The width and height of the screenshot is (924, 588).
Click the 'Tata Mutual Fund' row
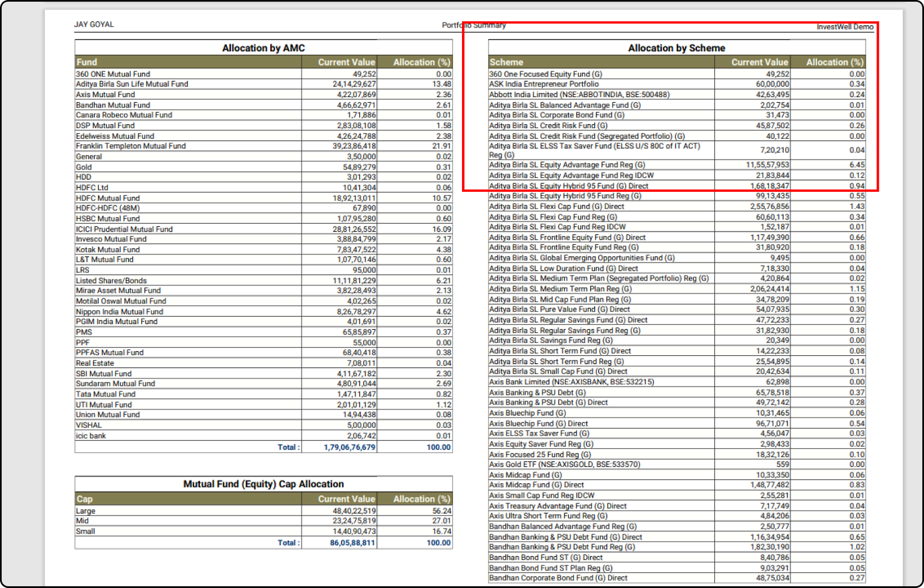pos(263,394)
